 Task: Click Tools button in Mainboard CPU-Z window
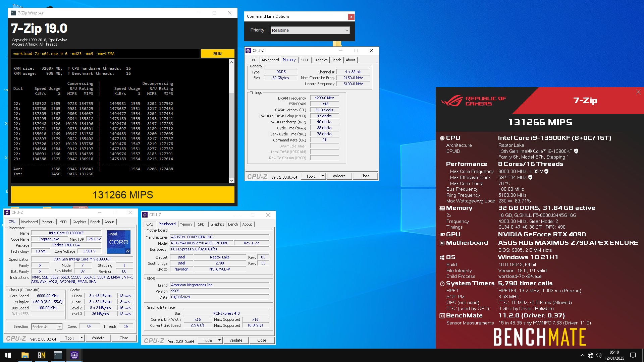pyautogui.click(x=207, y=340)
